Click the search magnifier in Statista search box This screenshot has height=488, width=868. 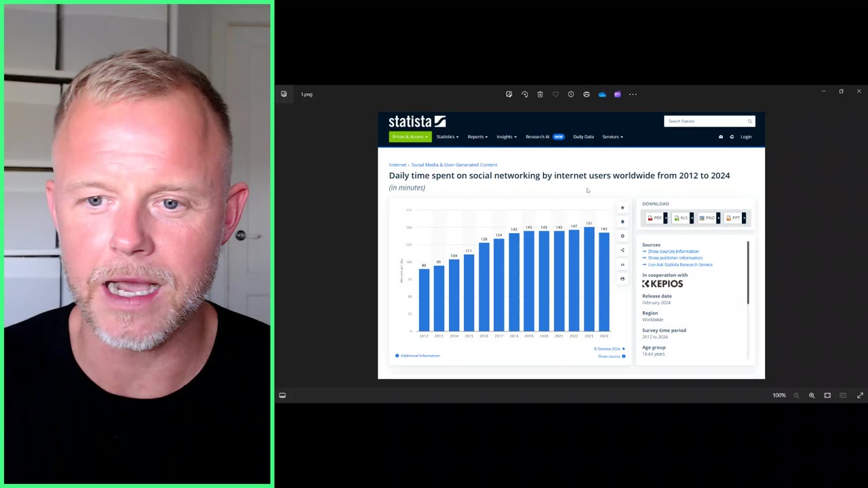pos(749,121)
